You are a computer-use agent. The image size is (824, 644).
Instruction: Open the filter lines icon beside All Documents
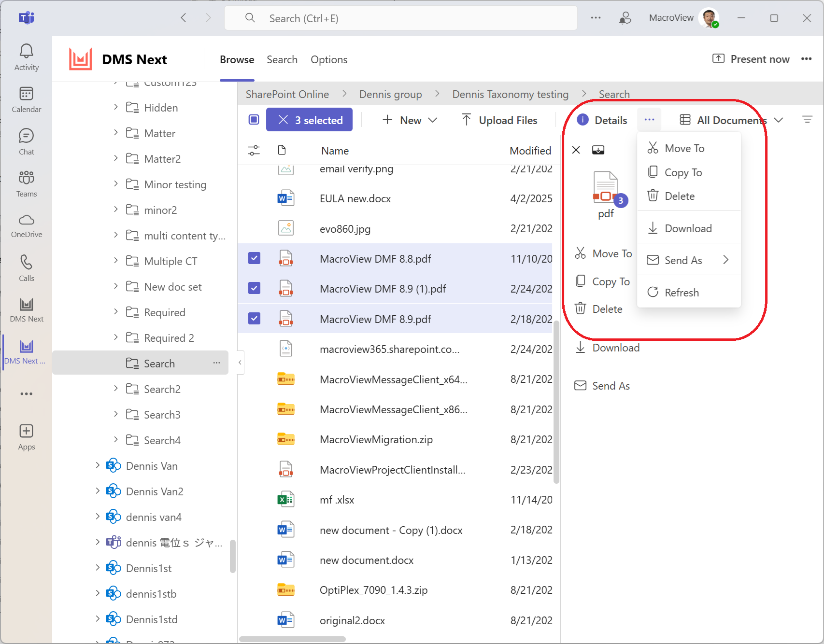point(807,120)
